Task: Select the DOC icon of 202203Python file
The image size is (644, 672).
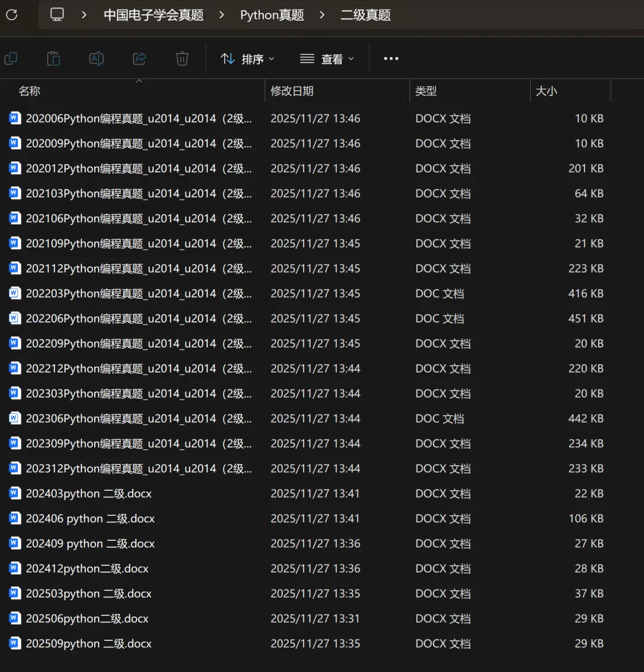Action: [x=15, y=293]
